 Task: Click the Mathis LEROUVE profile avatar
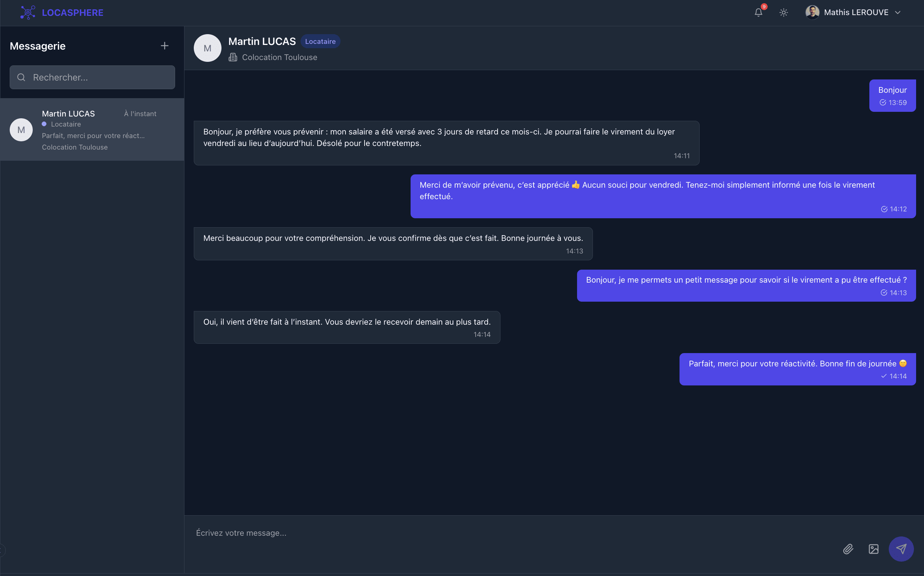812,13
